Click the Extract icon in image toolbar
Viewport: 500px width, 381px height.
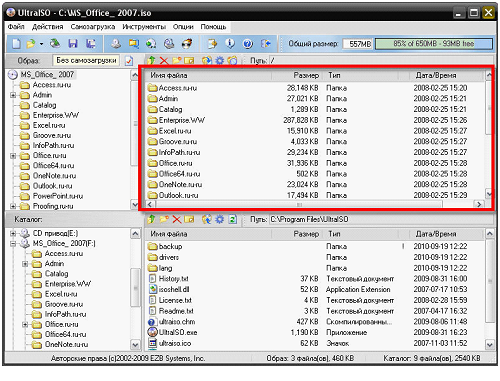[207, 60]
